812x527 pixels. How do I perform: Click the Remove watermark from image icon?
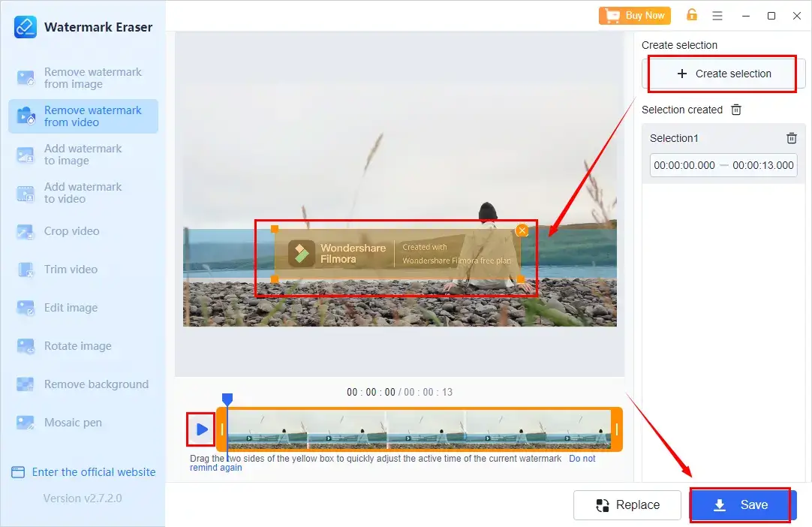pyautogui.click(x=26, y=78)
